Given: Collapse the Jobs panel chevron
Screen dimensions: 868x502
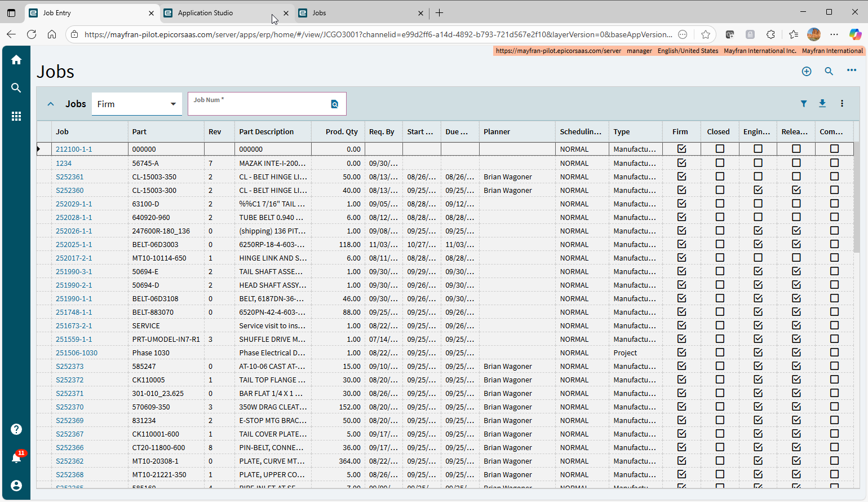Looking at the screenshot, I should tap(51, 104).
